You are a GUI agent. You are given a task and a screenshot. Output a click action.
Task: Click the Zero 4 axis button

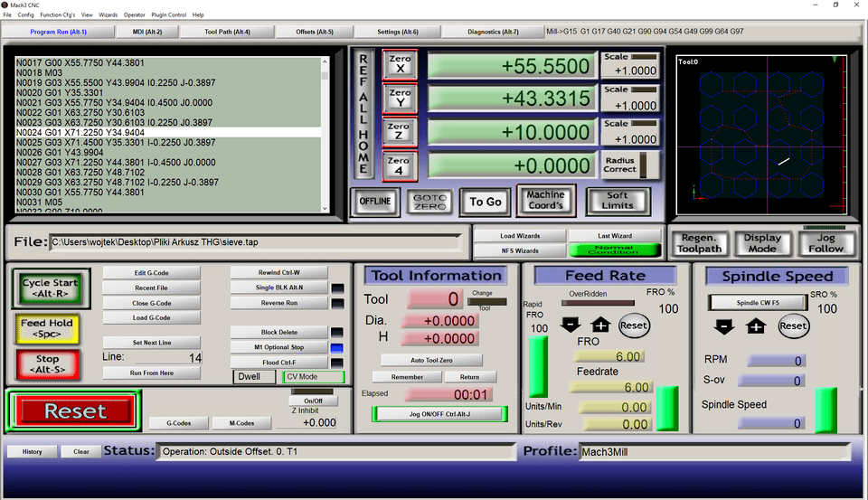coord(399,166)
